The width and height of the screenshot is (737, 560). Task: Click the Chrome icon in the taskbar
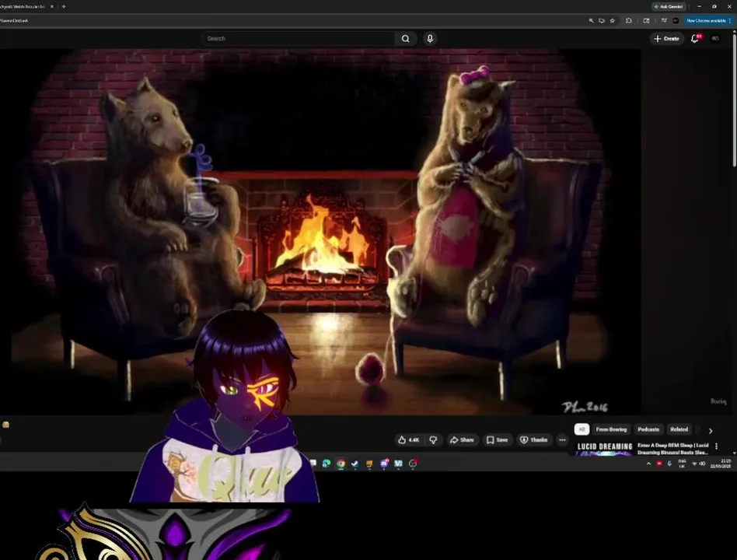click(x=341, y=464)
